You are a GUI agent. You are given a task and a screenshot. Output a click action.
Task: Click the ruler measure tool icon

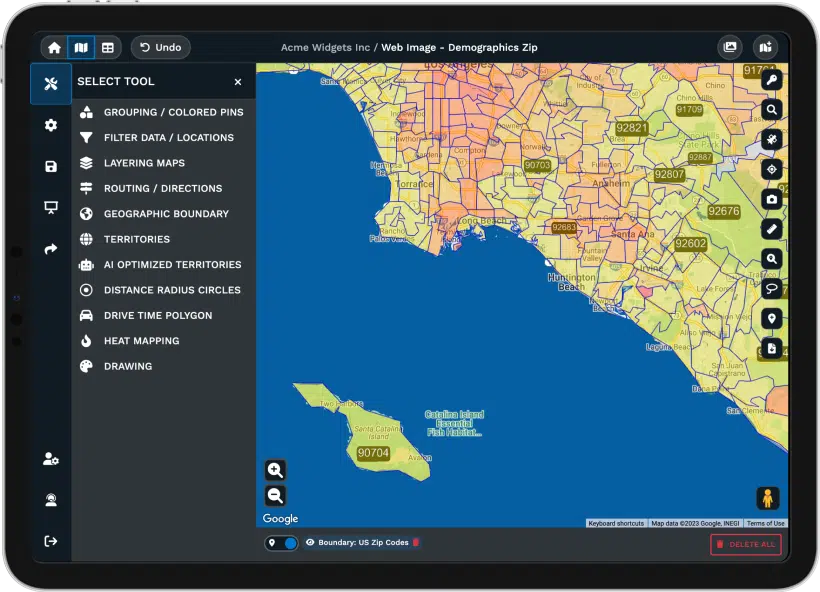771,229
